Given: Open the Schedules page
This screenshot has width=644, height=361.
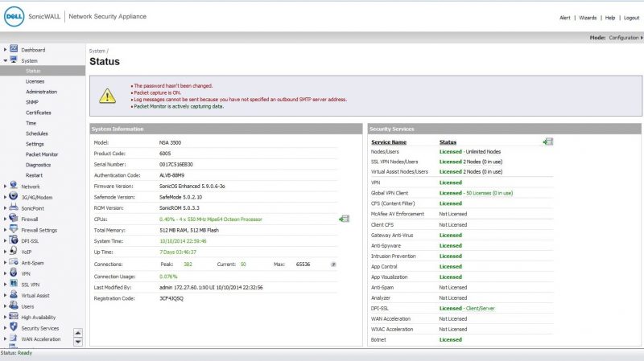Looking at the screenshot, I should tap(37, 133).
